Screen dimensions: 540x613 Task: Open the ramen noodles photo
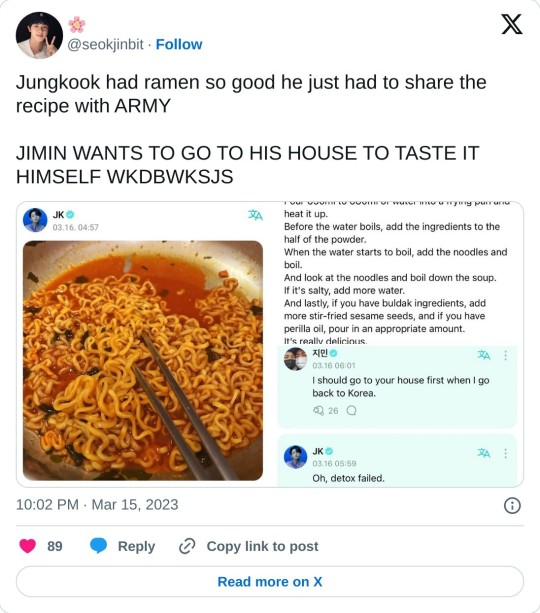143,360
